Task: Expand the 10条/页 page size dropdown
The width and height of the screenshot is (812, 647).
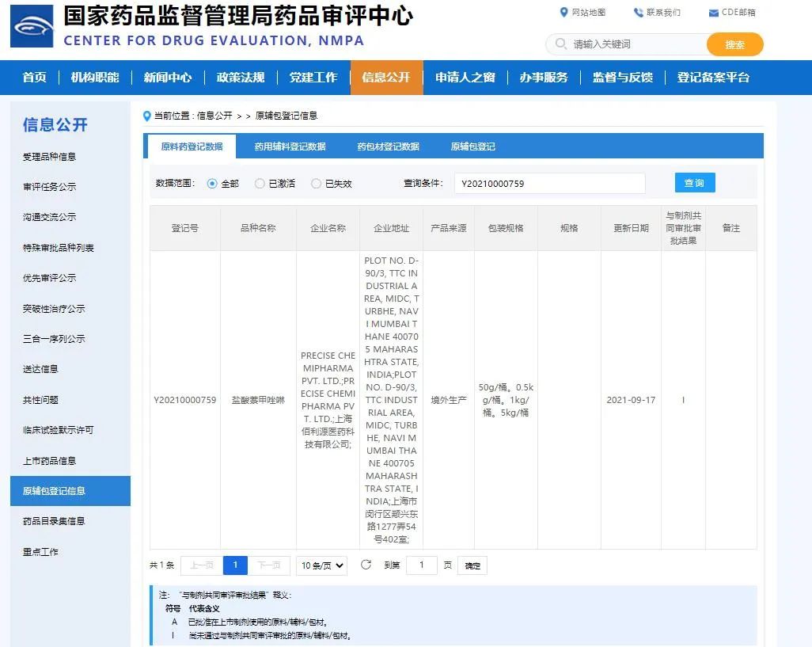Action: coord(321,565)
